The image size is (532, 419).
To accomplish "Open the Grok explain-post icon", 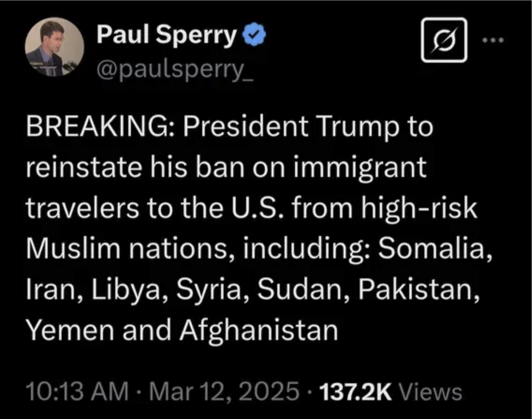I will click(x=444, y=40).
